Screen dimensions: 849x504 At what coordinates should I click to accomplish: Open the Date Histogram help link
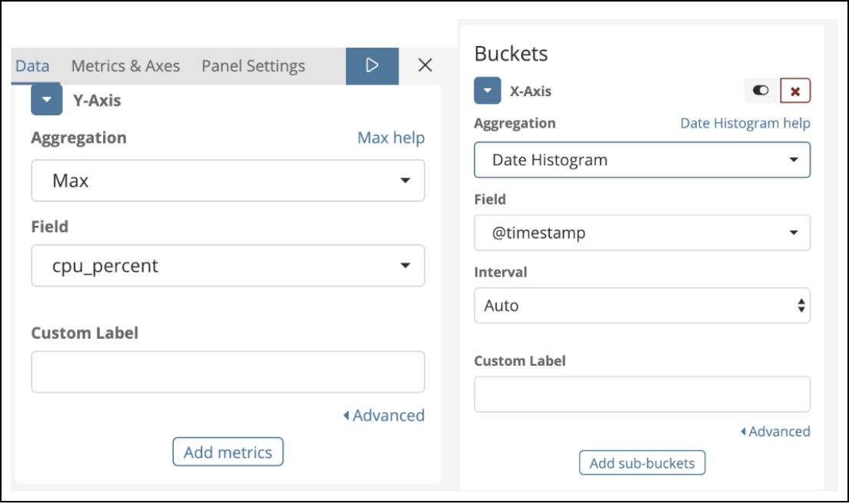pos(744,123)
